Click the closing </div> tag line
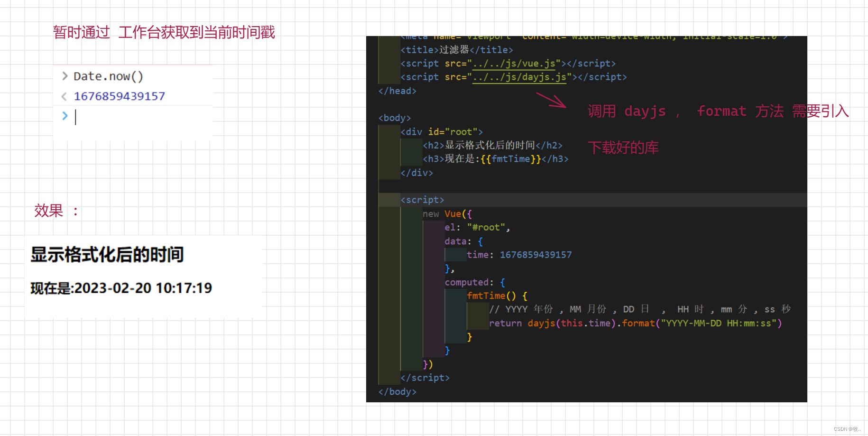The image size is (868, 436). click(417, 173)
